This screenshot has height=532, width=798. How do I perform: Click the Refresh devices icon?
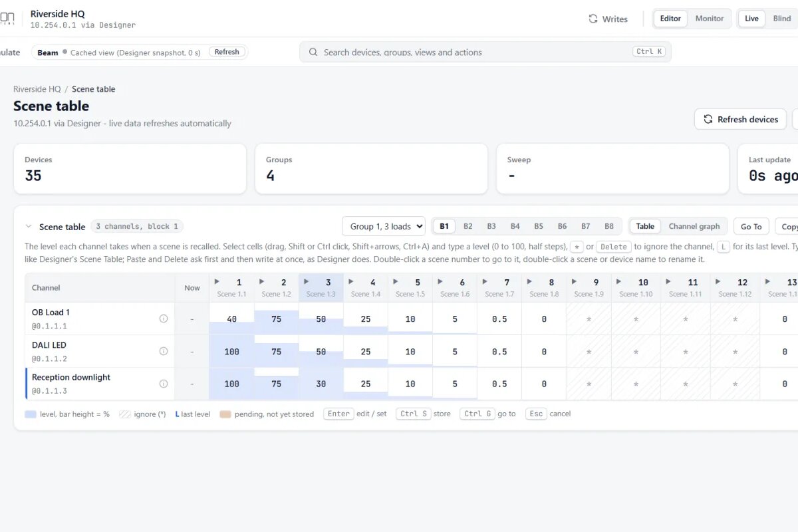coord(708,119)
